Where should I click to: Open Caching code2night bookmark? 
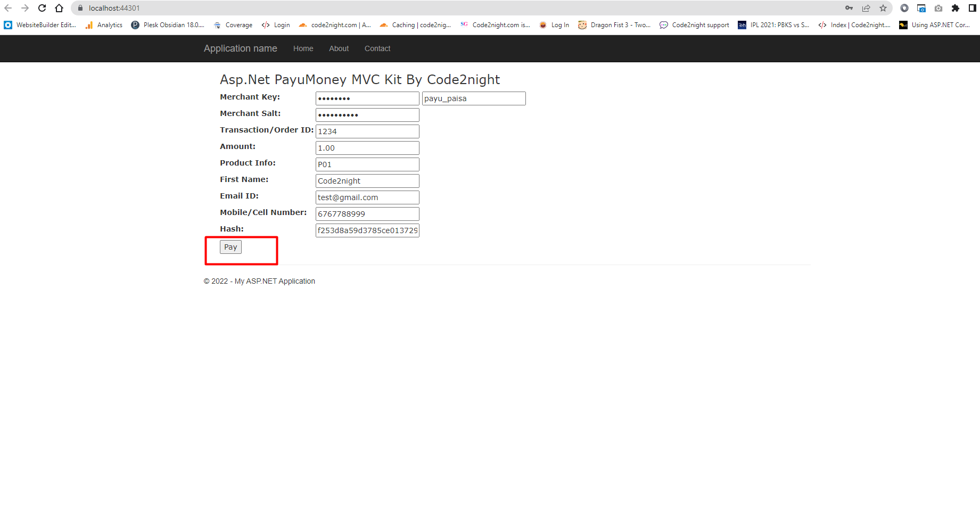coord(415,25)
